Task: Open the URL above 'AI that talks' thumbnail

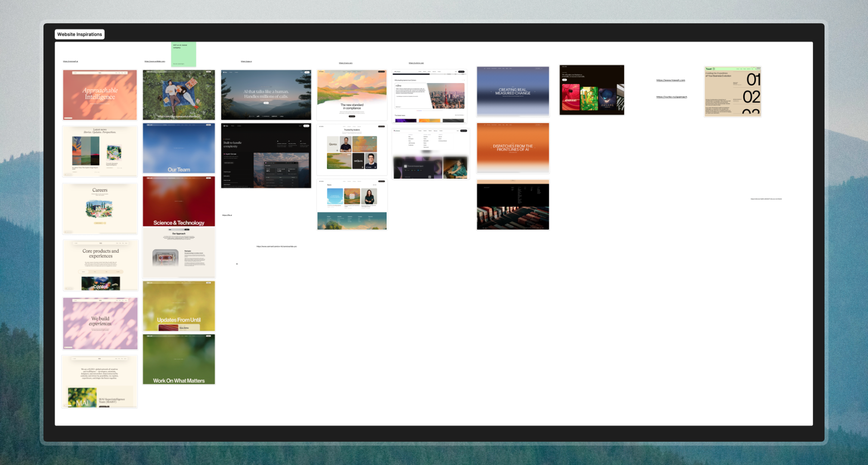Action: point(246,62)
